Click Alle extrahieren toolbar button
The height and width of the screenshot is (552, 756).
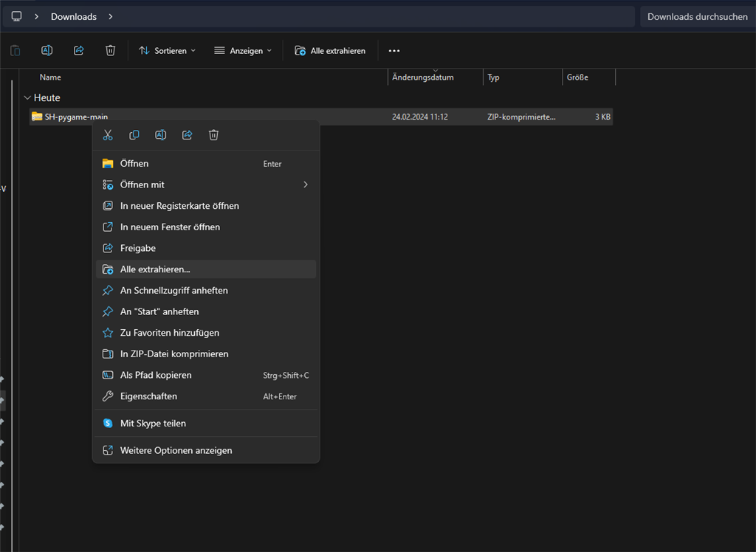[x=330, y=51]
